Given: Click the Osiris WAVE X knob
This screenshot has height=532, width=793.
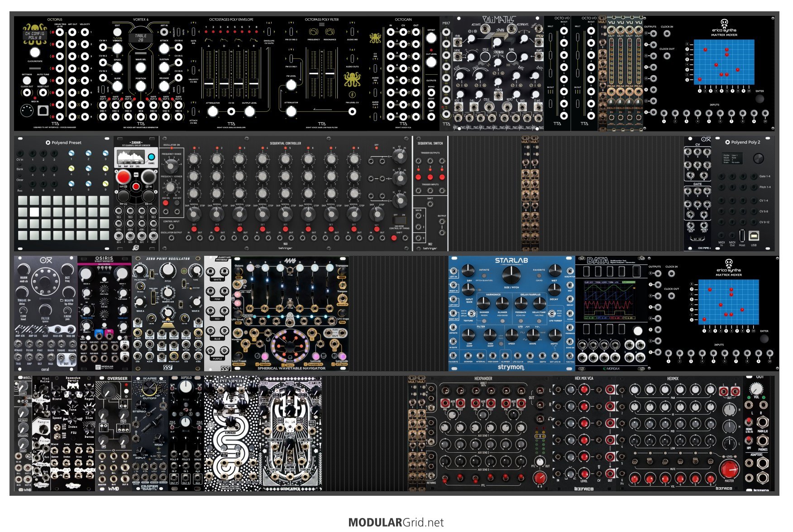Looking at the screenshot, I should coord(86,274).
